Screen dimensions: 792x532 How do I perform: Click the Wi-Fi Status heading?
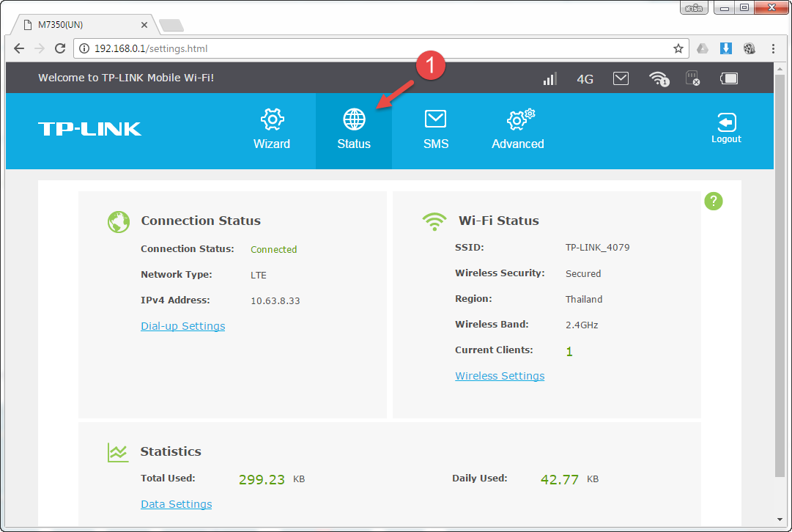498,221
